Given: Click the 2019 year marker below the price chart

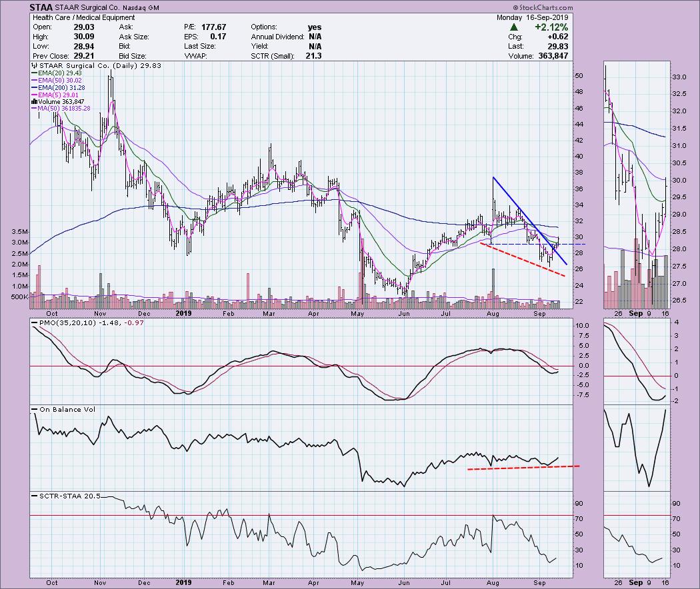Looking at the screenshot, I should [x=185, y=312].
